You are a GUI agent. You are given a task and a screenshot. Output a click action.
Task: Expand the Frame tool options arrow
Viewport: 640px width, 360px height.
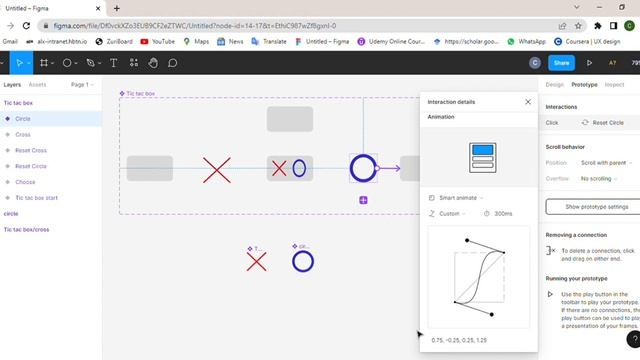[53, 63]
